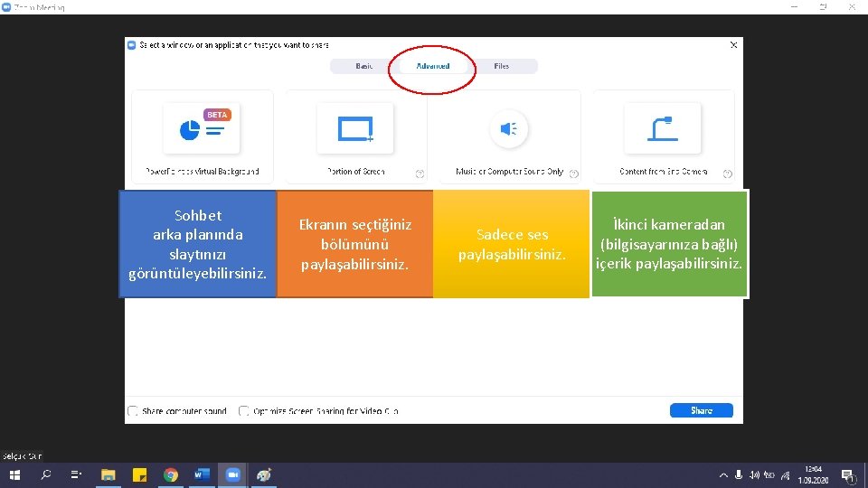Viewport: 868px width, 488px height.
Task: Switch to the Basic tab
Action: click(363, 66)
